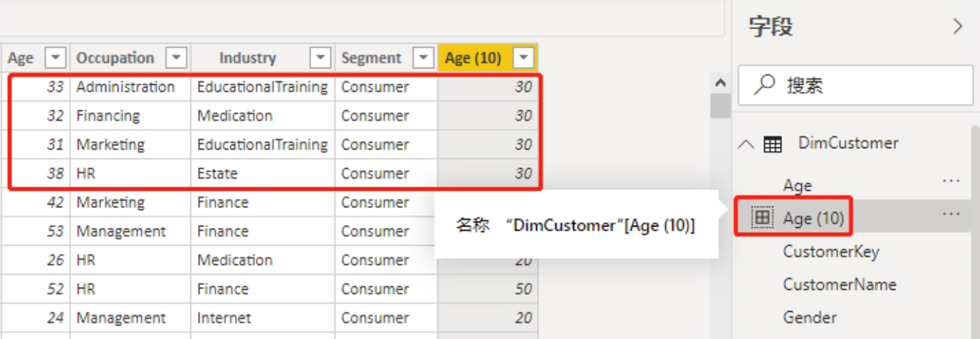980x339 pixels.
Task: Select the Age field in DimCustomer
Action: pos(797,186)
